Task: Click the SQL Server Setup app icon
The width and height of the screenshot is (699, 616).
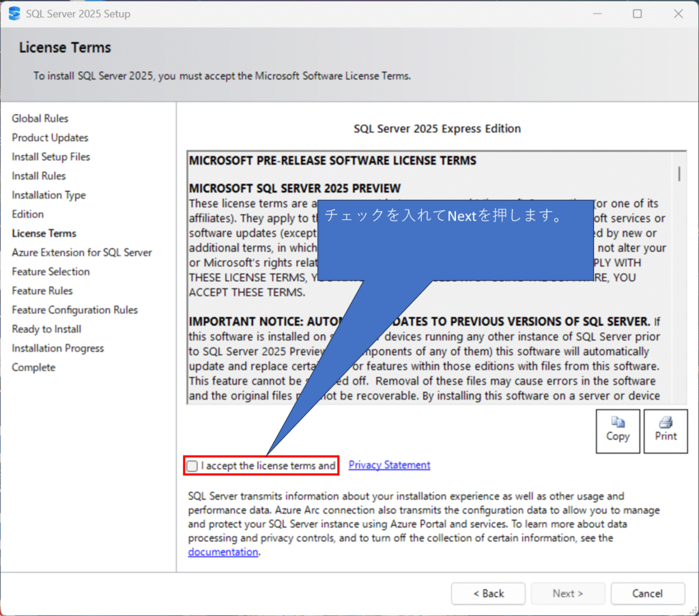Action: (14, 14)
